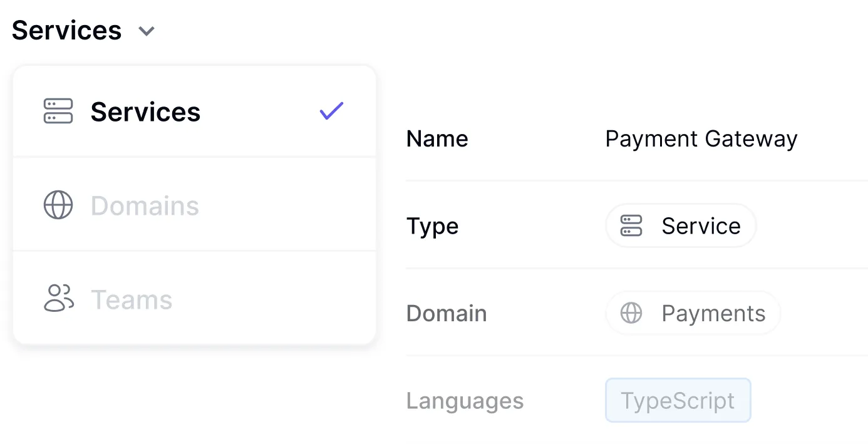Image resolution: width=868 pixels, height=444 pixels.
Task: Open the Services heading dropdown
Action: pyautogui.click(x=67, y=30)
